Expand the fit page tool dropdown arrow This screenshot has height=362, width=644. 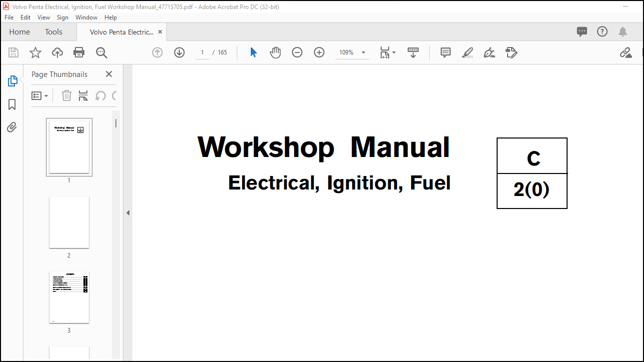[394, 52]
